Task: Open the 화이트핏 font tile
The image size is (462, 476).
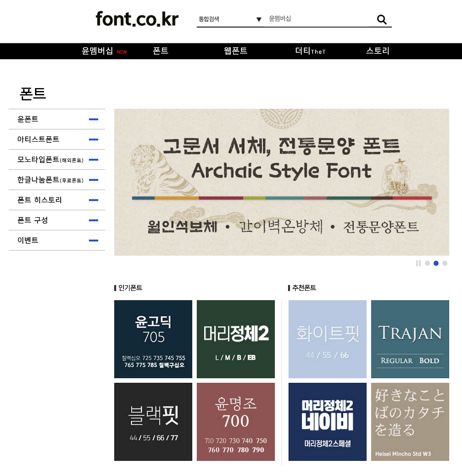Action: (x=328, y=339)
